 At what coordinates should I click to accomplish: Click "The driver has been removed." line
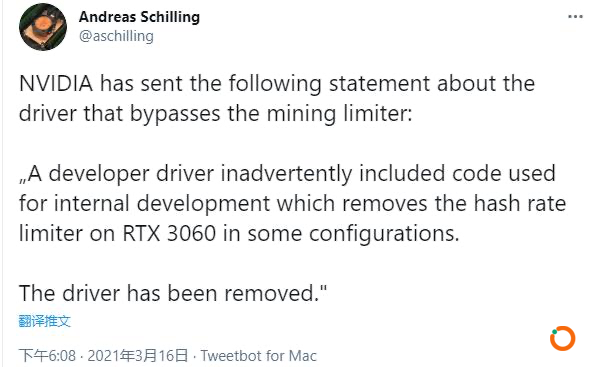coord(173,293)
